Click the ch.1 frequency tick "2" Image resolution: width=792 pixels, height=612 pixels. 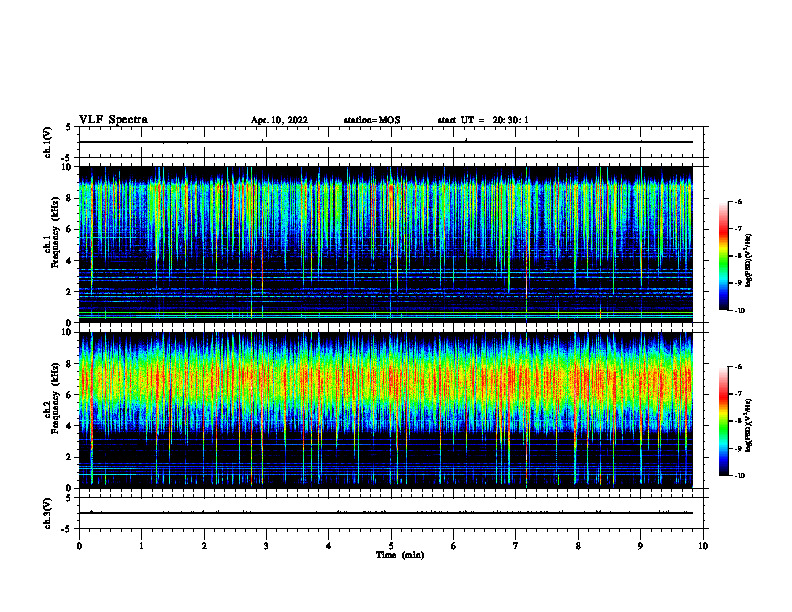[x=69, y=292]
